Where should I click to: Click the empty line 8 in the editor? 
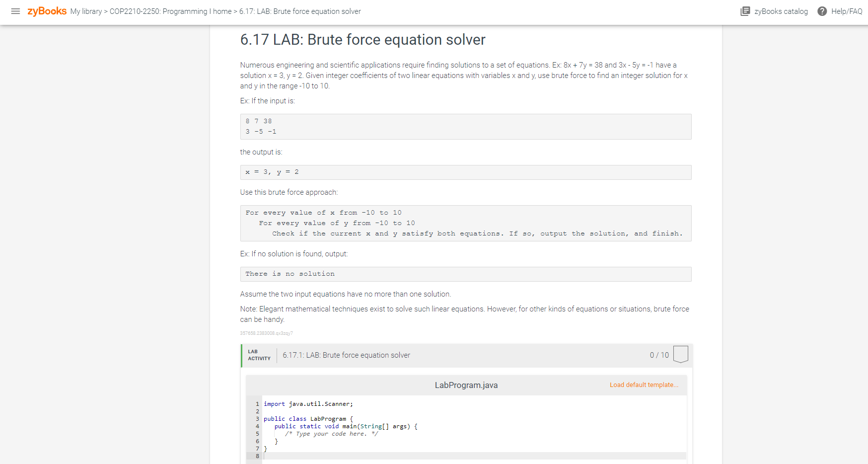tap(474, 456)
